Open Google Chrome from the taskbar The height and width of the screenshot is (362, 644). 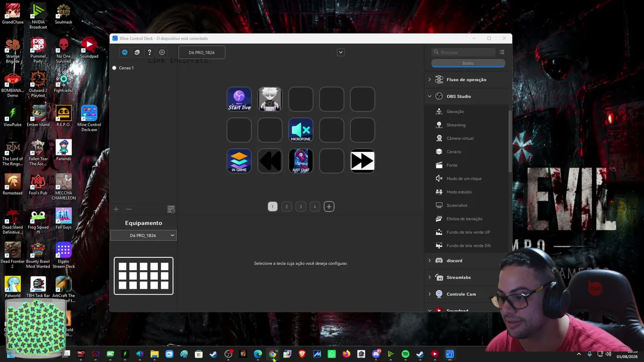(273, 354)
